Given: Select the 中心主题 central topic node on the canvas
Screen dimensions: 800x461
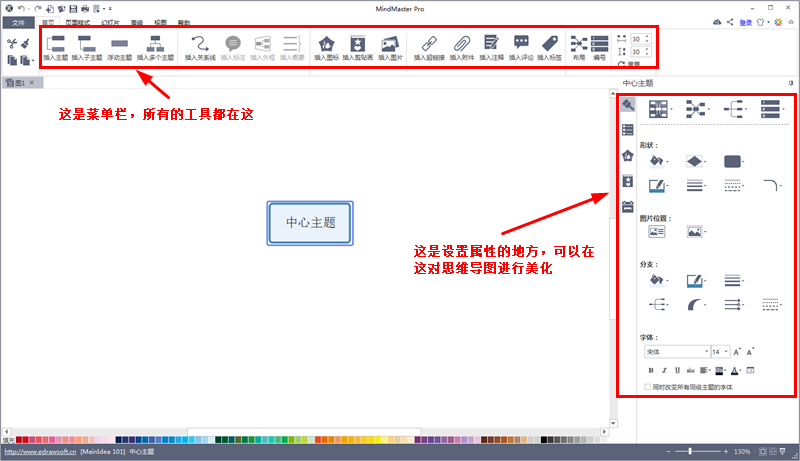Looking at the screenshot, I should (x=310, y=223).
